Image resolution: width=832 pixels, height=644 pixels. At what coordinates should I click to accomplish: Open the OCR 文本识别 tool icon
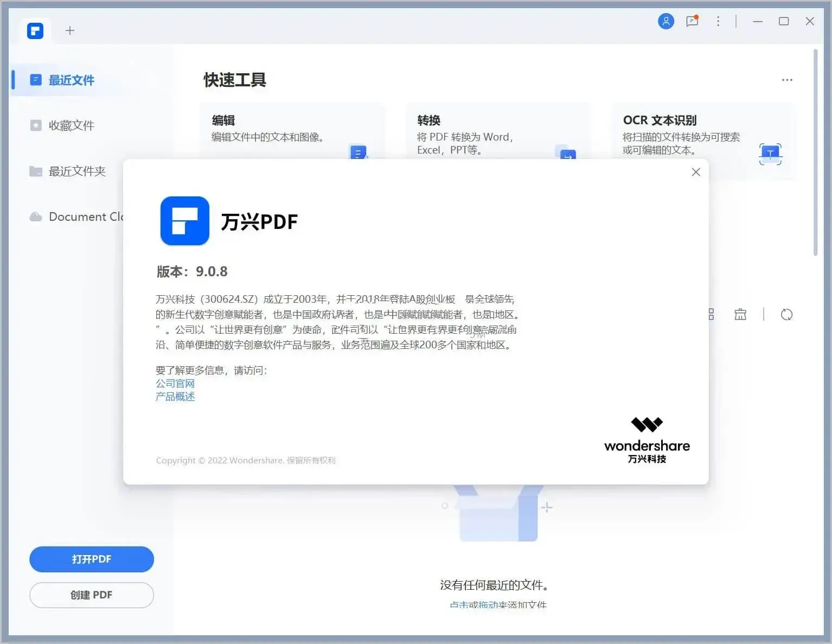pyautogui.click(x=770, y=154)
